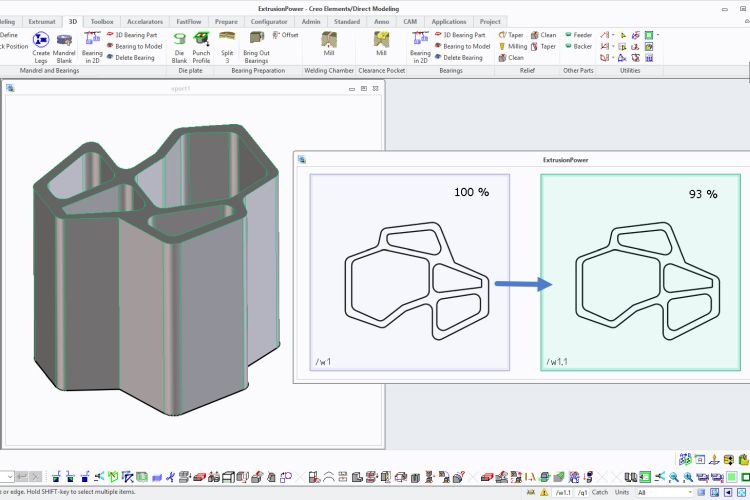Viewport: 750px width, 500px height.
Task: Click 3D Bearing Part in Mandrel and Bearings group
Action: point(132,35)
